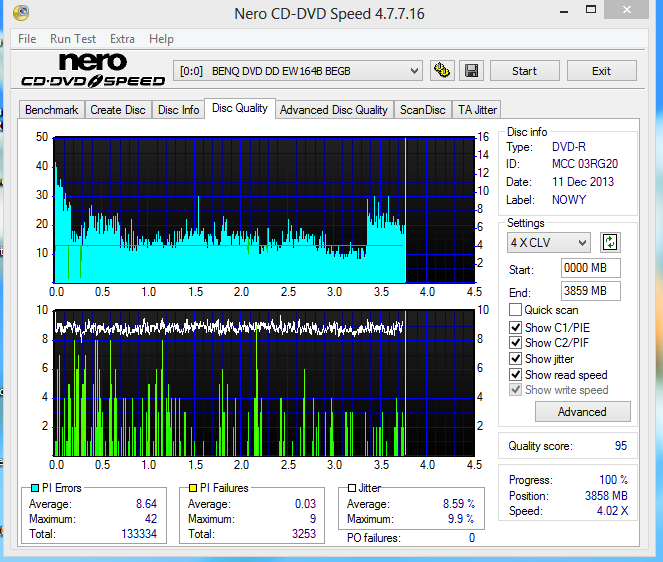Disable Show jitter checkbox
The image size is (663, 562).
click(x=515, y=359)
